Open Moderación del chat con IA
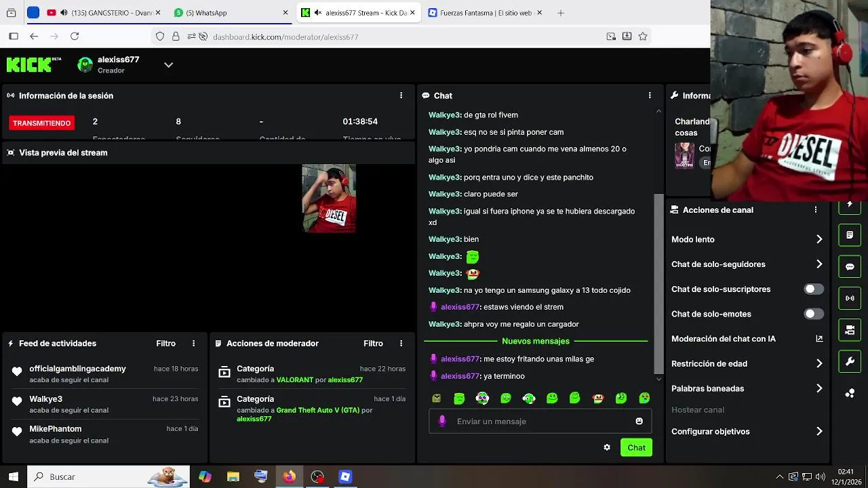This screenshot has height=488, width=868. pos(747,339)
